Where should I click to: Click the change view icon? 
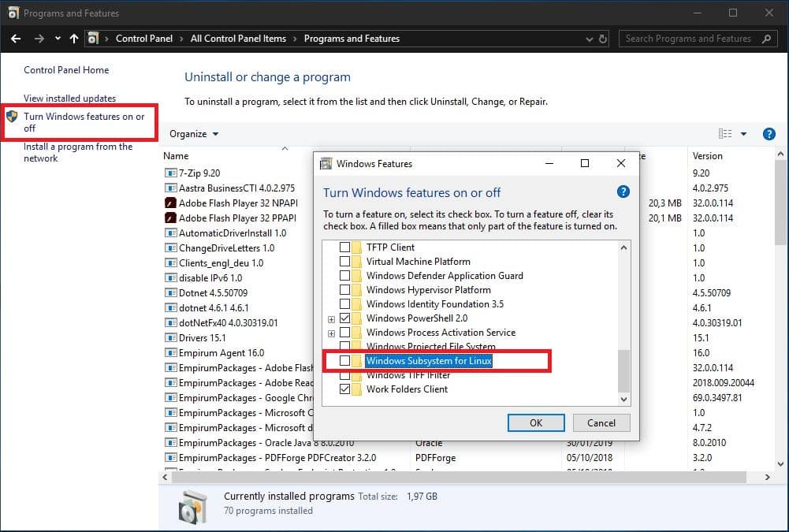pos(725,134)
